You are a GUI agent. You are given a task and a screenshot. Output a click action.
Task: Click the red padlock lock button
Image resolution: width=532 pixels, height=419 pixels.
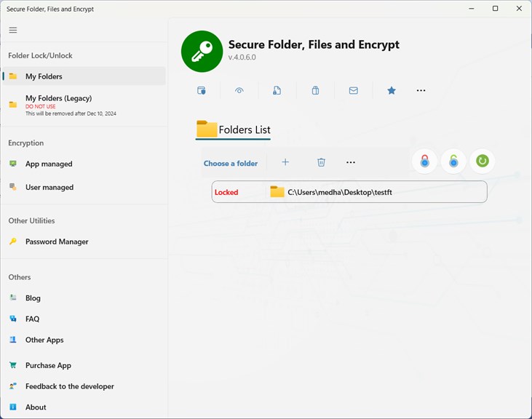tap(424, 161)
